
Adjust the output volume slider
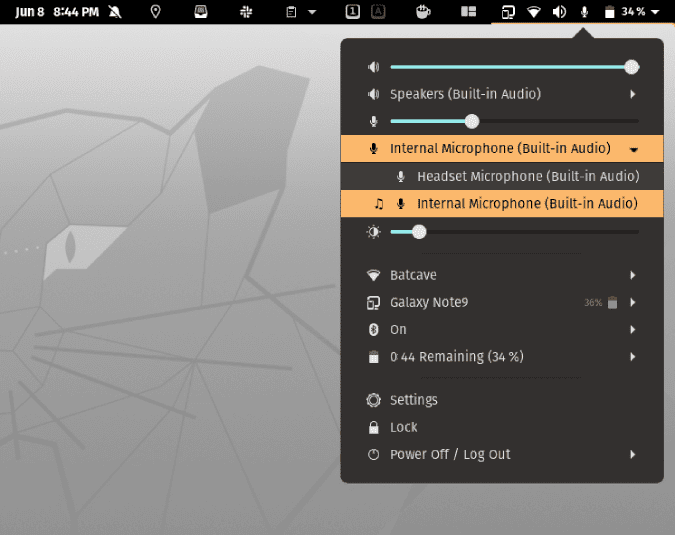tap(514, 67)
